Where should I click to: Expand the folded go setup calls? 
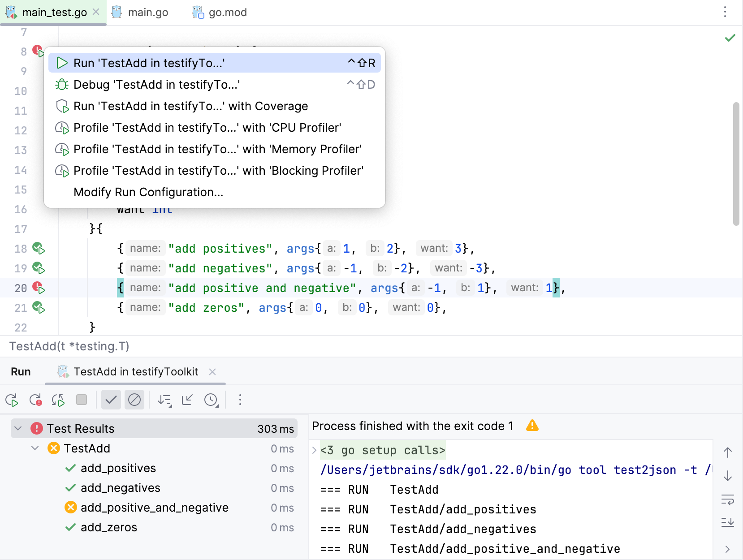pyautogui.click(x=315, y=450)
